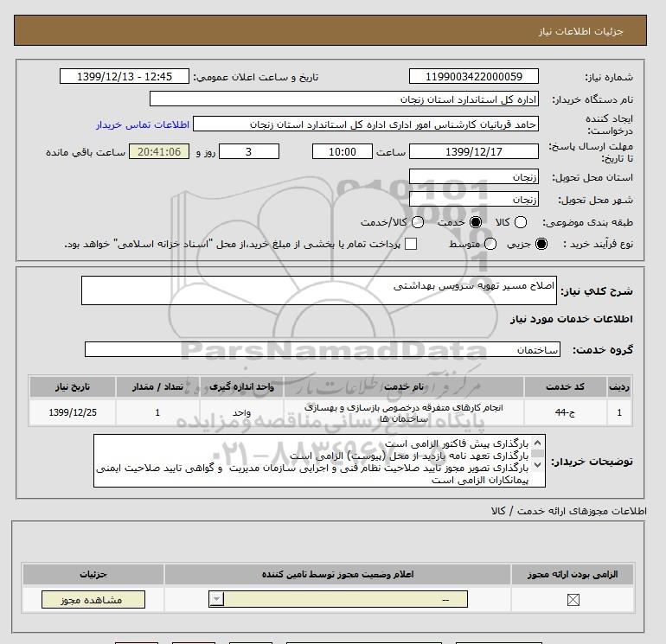This screenshot has height=644, width=666.
Task: Click the استان محل تحویل field زنجان
Action: point(474,176)
